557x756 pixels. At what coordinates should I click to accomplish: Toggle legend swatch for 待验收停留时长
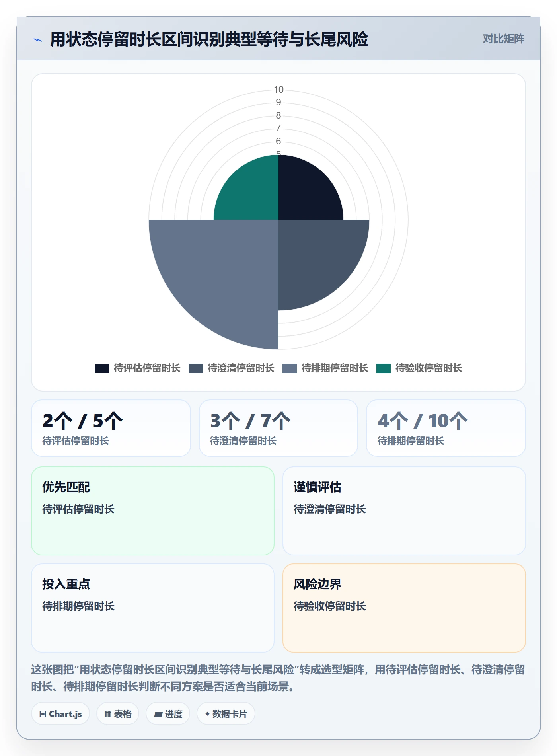coord(384,368)
